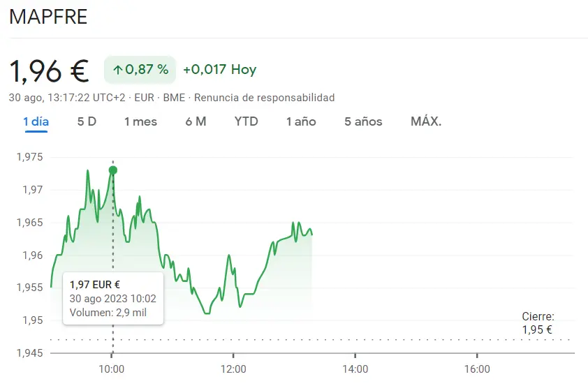588x386 pixels.
Task: Open the Renuncia de responsabilidad link
Action: [265, 98]
